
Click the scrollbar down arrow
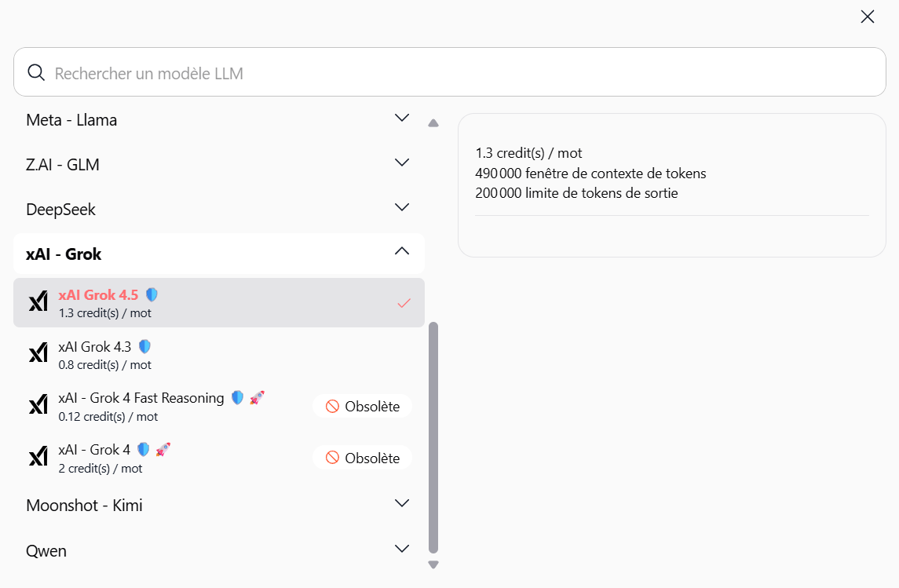coord(433,564)
